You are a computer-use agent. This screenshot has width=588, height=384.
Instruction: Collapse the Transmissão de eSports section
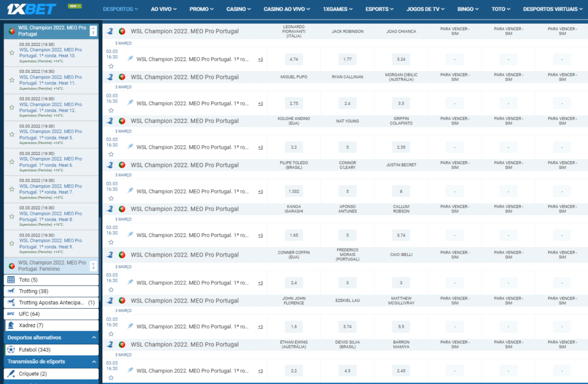tap(94, 362)
